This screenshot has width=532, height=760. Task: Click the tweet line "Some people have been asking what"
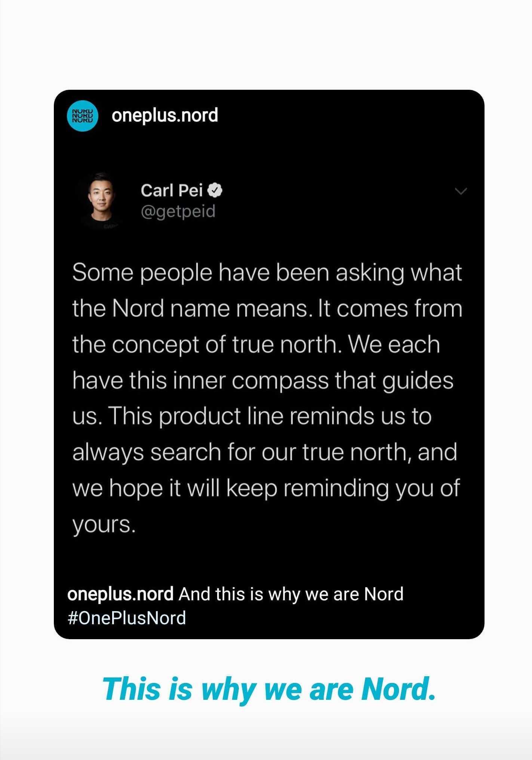coord(267,273)
